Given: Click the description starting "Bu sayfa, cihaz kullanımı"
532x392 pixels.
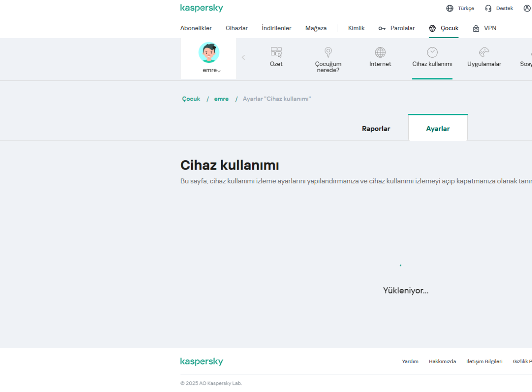Looking at the screenshot, I should pyautogui.click(x=356, y=181).
